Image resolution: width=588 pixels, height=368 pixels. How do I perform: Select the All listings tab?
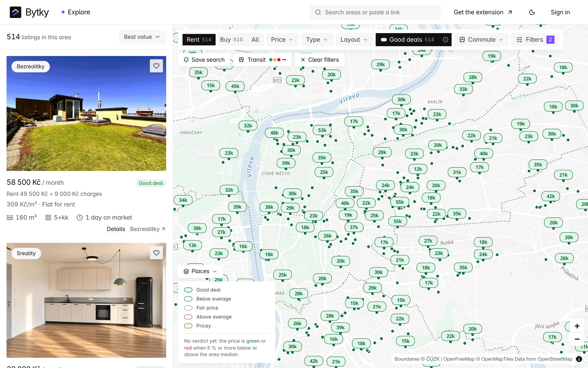point(255,40)
